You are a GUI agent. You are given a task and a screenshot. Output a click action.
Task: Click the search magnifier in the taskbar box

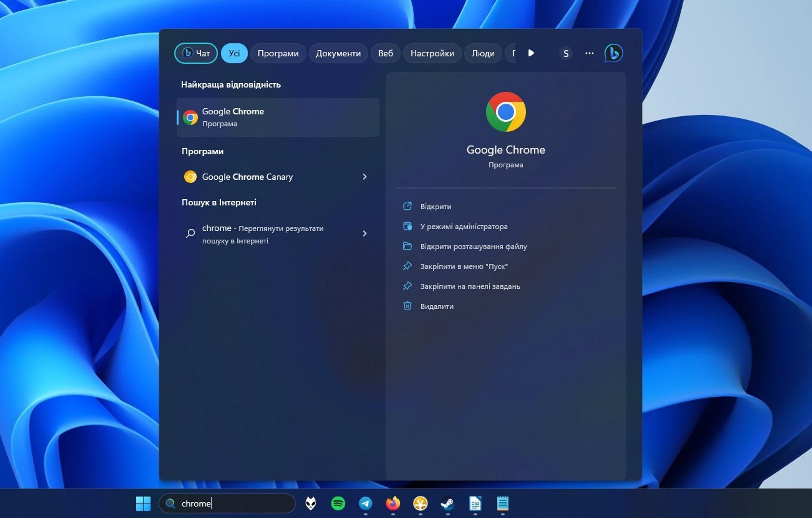[170, 503]
